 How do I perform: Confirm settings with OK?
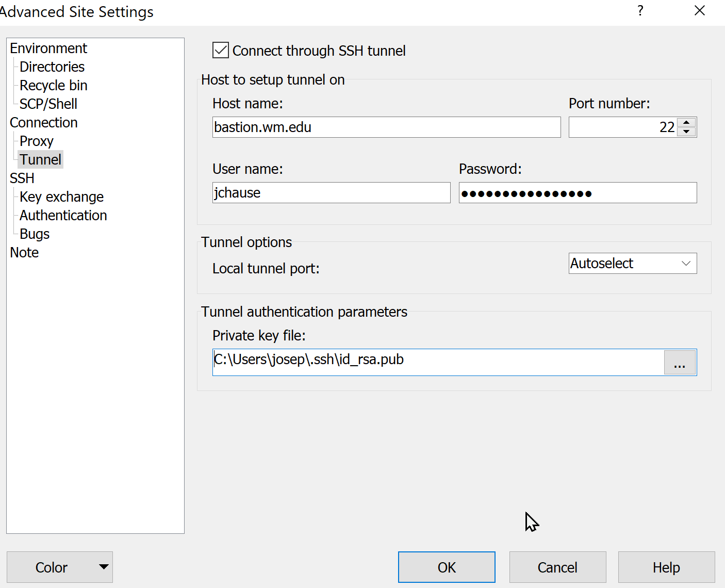tap(447, 567)
